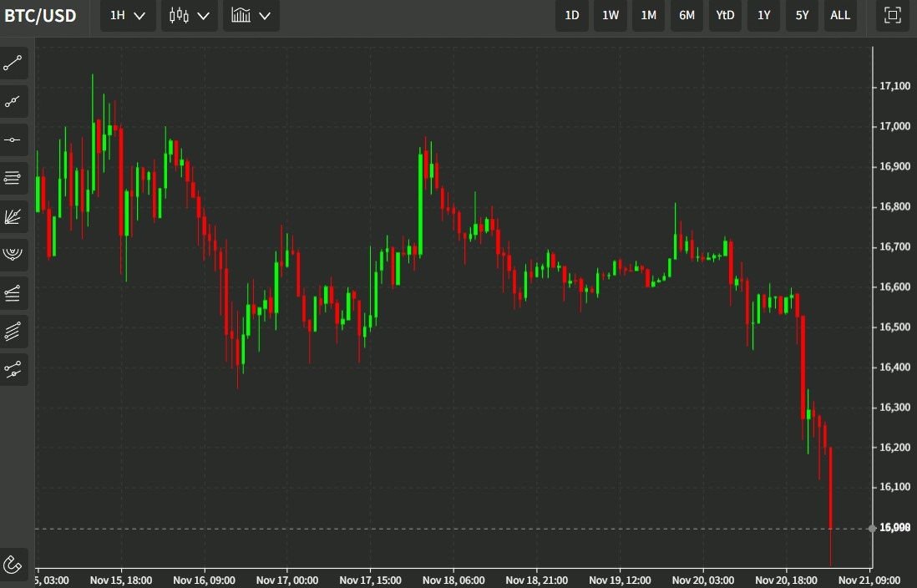The image size is (917, 588).
Task: Toggle the magnet snap tool
Action: (13, 565)
